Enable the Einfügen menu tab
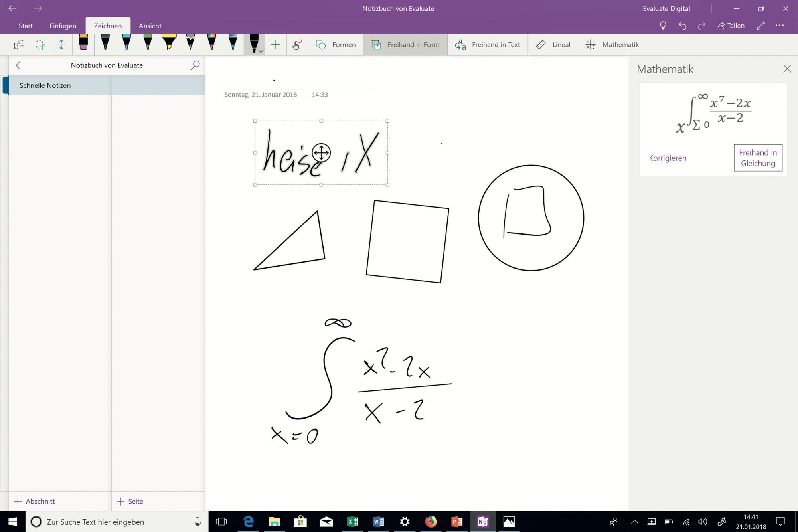Screen dimensions: 798x532 (63, 26)
